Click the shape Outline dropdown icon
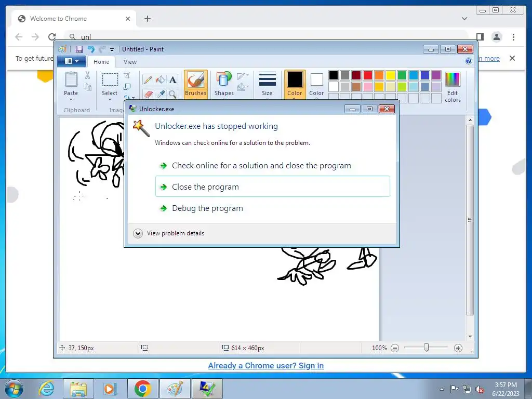Viewport: 532px width, 399px height. [x=243, y=76]
